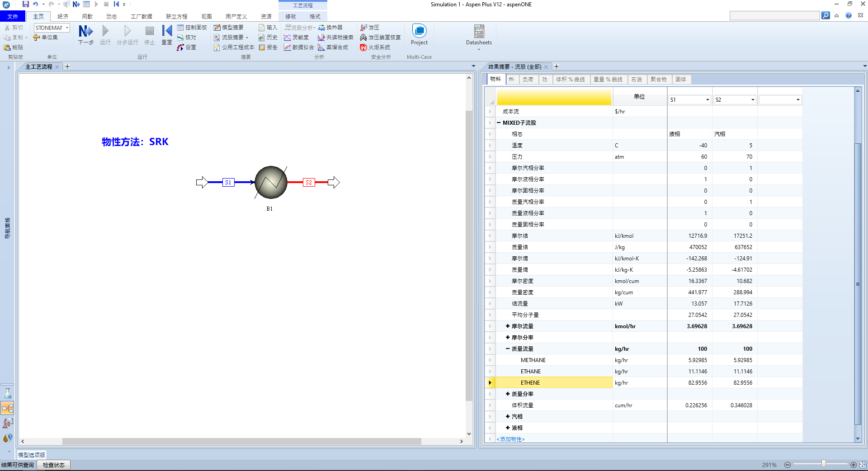Expand the navigation pane chevron

point(8,67)
